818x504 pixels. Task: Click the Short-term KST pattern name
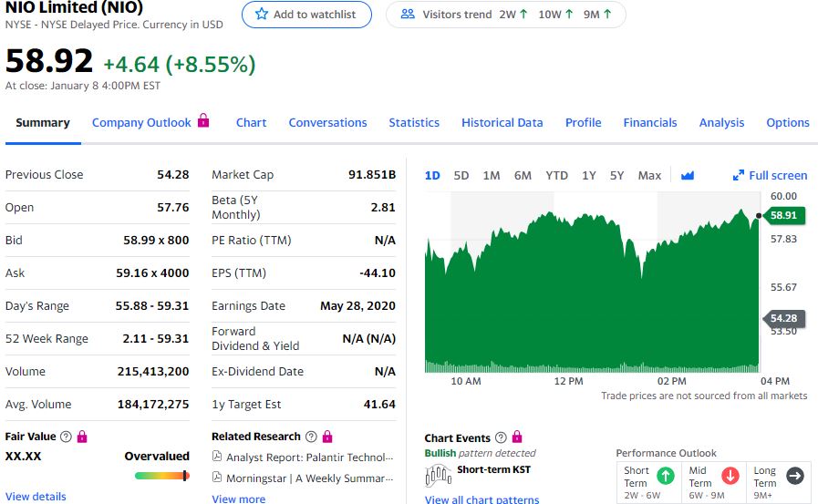pyautogui.click(x=493, y=469)
